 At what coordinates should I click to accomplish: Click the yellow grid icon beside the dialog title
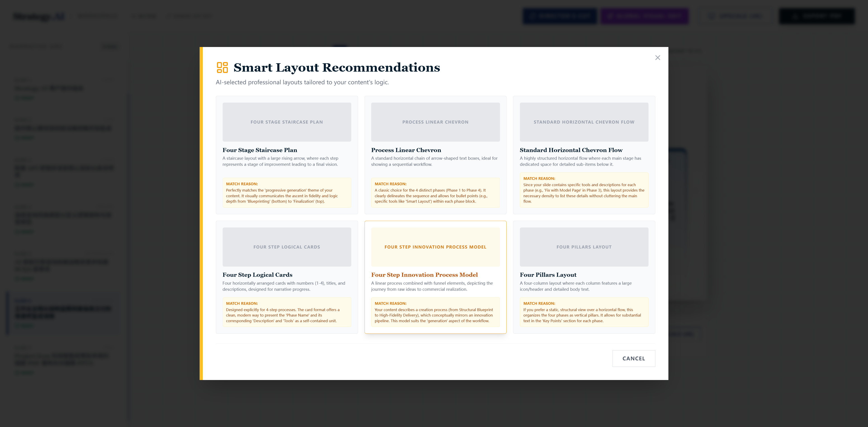222,67
